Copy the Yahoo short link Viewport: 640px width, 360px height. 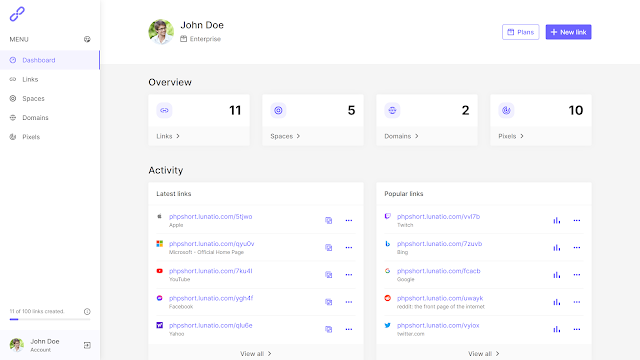pyautogui.click(x=329, y=329)
